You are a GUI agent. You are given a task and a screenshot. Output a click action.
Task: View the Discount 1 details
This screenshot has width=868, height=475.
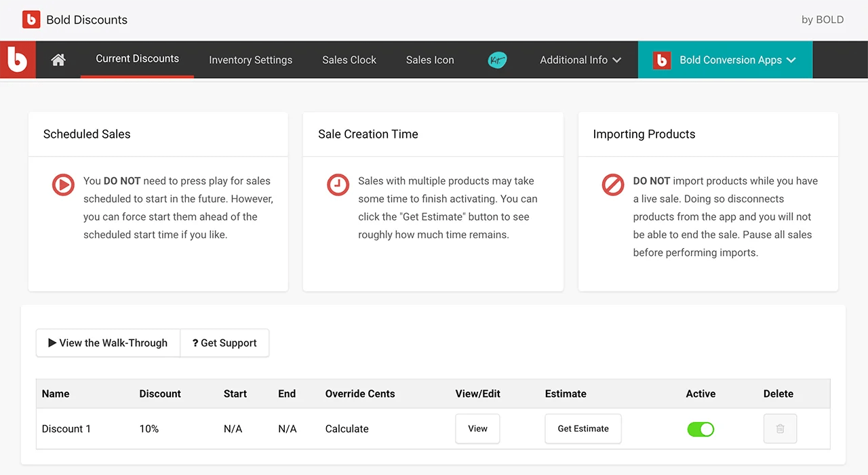click(477, 429)
